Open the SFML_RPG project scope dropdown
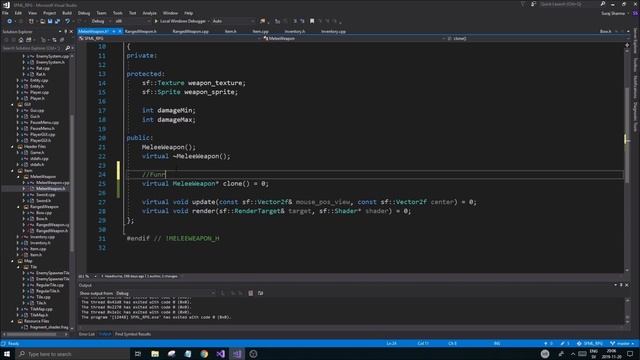The width and height of the screenshot is (640, 360). 169,38
